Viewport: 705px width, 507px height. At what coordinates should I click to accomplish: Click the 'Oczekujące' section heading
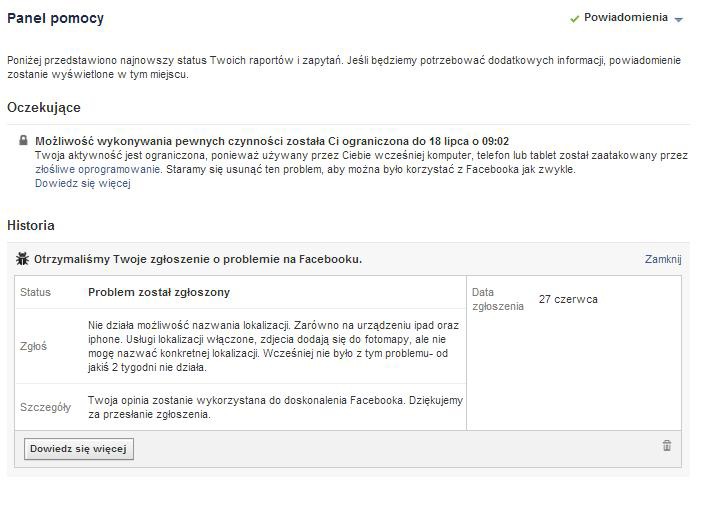point(44,107)
